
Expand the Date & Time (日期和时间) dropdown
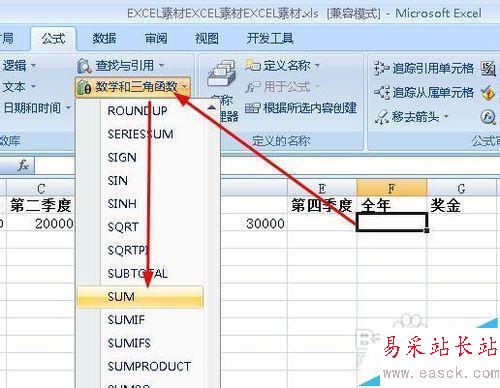[x=68, y=108]
